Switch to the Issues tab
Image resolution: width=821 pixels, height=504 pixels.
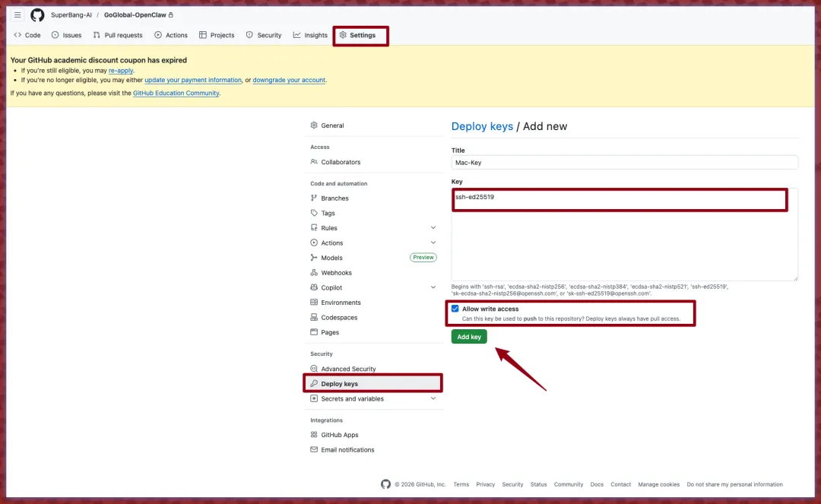(x=66, y=35)
